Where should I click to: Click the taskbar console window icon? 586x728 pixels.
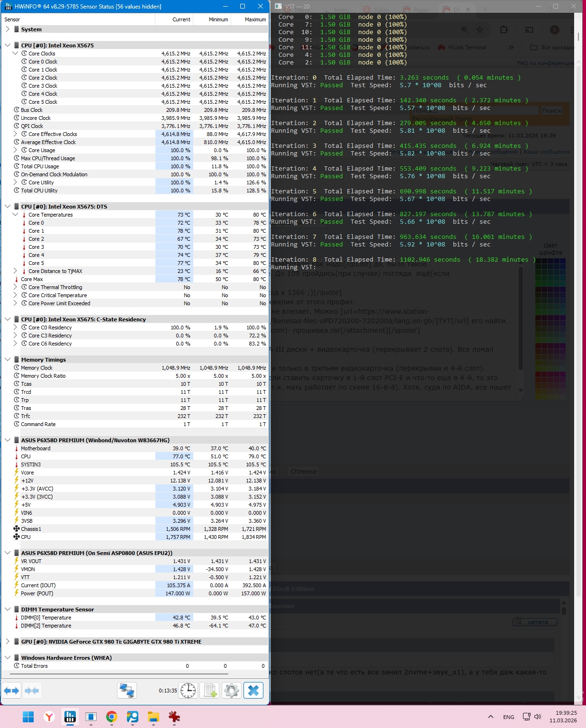pos(91,717)
